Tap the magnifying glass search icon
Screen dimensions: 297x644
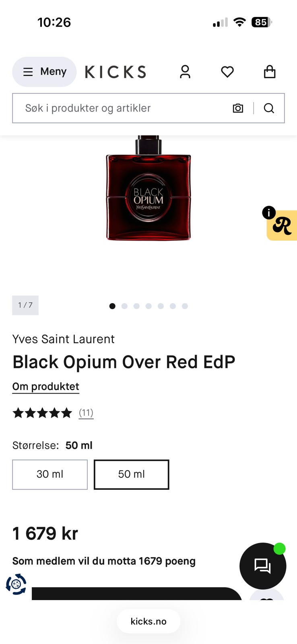point(269,108)
